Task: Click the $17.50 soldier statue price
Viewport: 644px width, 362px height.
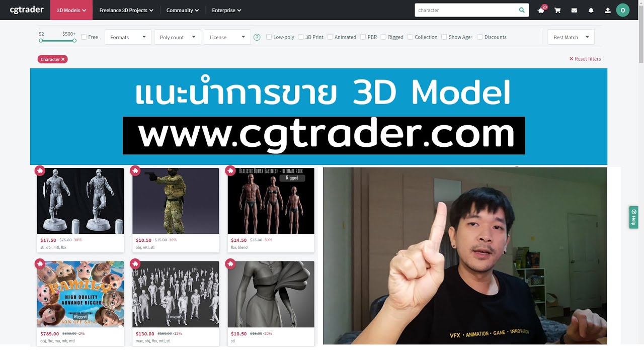Action: click(x=48, y=240)
